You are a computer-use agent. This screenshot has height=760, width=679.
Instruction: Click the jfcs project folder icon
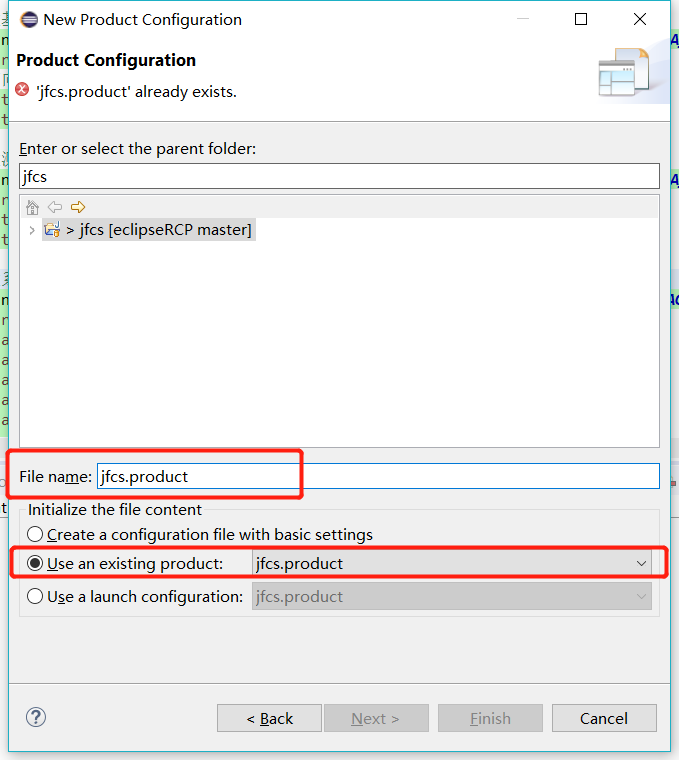pos(52,229)
